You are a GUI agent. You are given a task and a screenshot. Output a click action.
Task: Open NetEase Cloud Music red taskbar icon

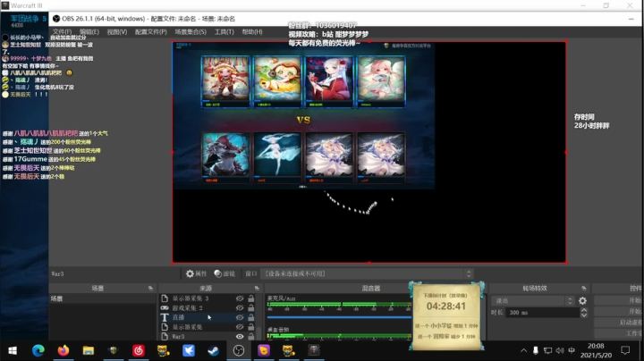click(x=139, y=351)
